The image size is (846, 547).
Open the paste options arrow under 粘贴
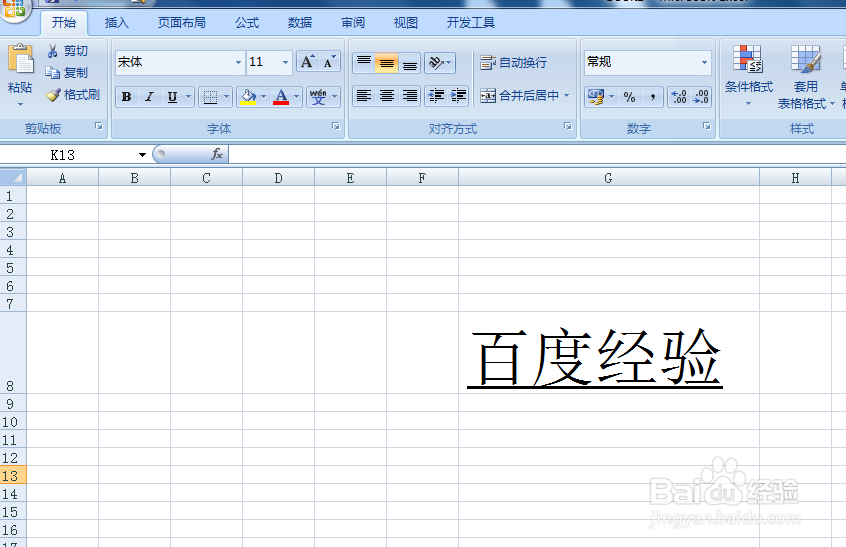(x=21, y=104)
